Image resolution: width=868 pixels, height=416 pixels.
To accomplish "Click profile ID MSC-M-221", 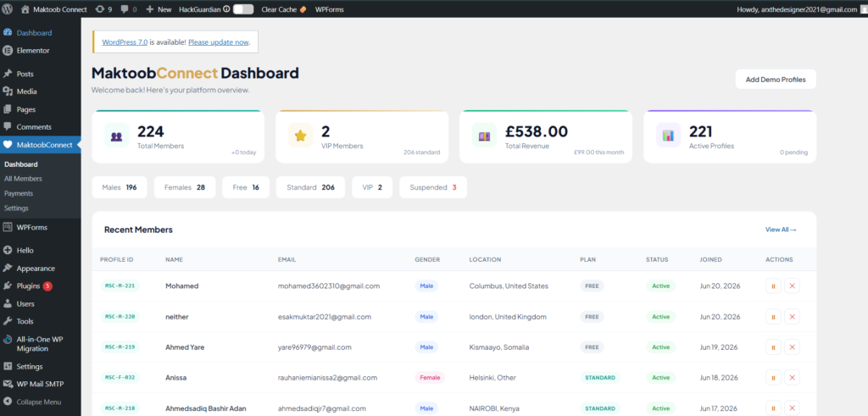I will [120, 286].
